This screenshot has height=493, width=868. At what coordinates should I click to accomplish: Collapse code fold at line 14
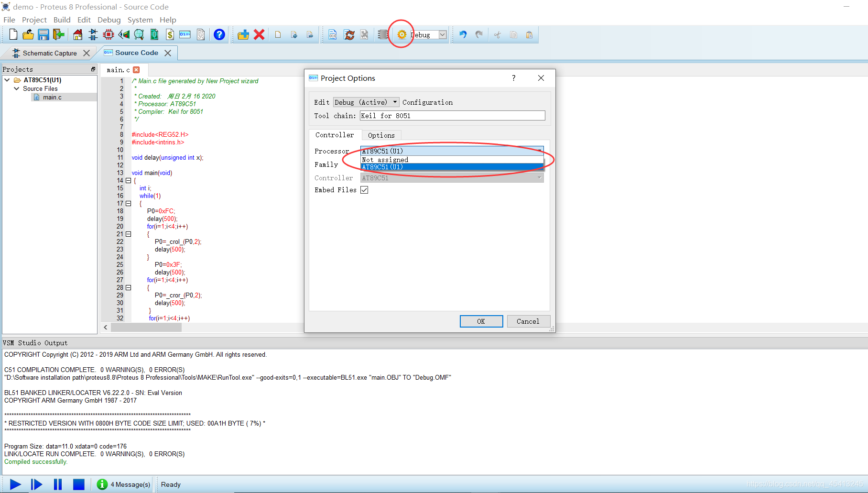pos(128,181)
